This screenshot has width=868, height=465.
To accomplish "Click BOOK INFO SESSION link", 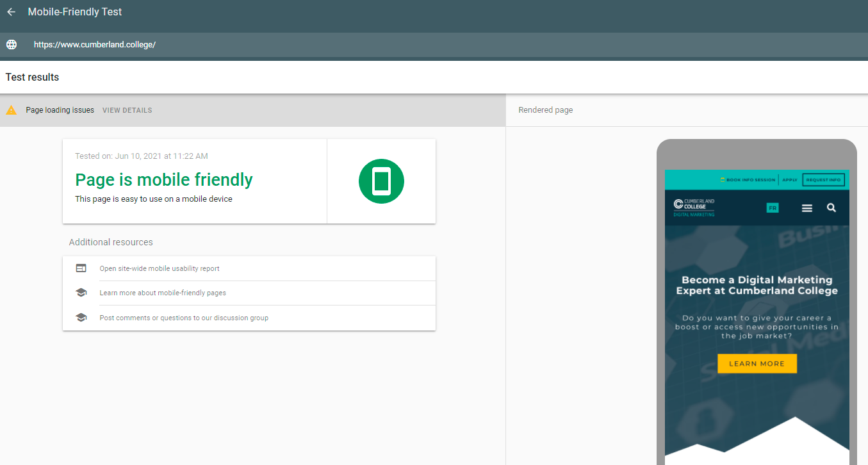I will pyautogui.click(x=748, y=180).
